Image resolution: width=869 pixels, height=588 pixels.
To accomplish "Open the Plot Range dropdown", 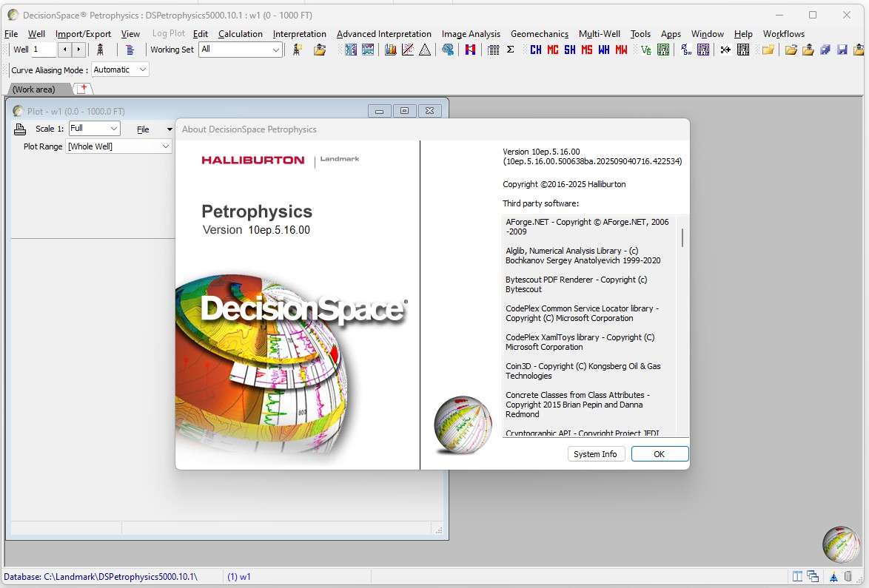I will point(165,146).
